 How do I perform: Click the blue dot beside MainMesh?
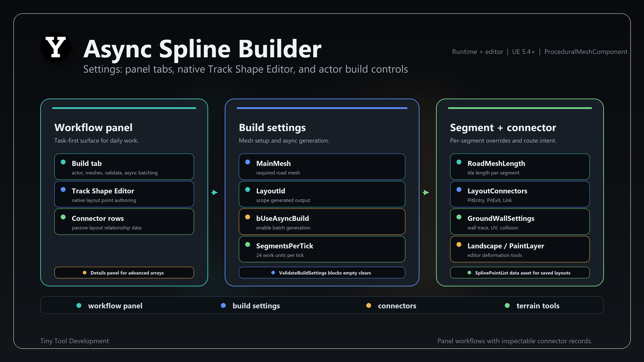248,162
